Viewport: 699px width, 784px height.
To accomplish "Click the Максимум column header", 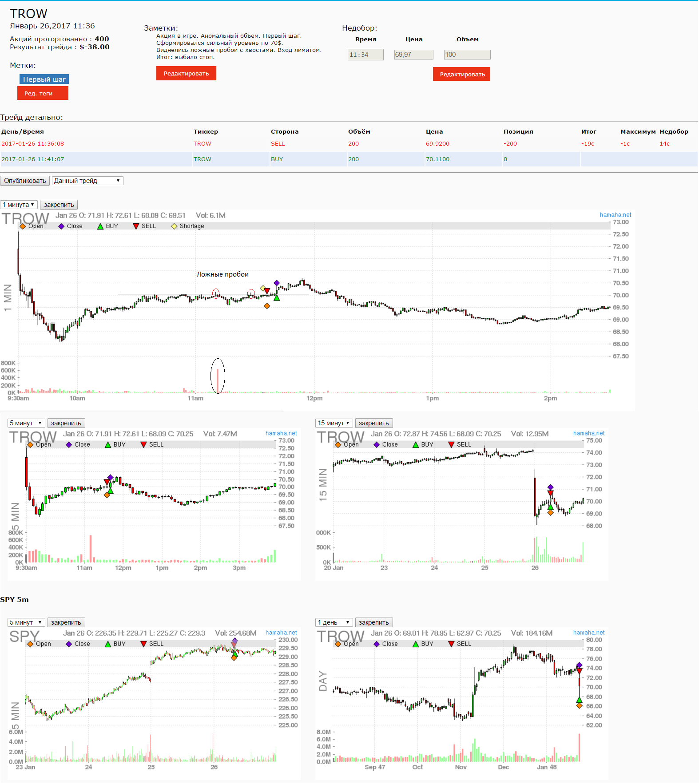I will pos(638,132).
